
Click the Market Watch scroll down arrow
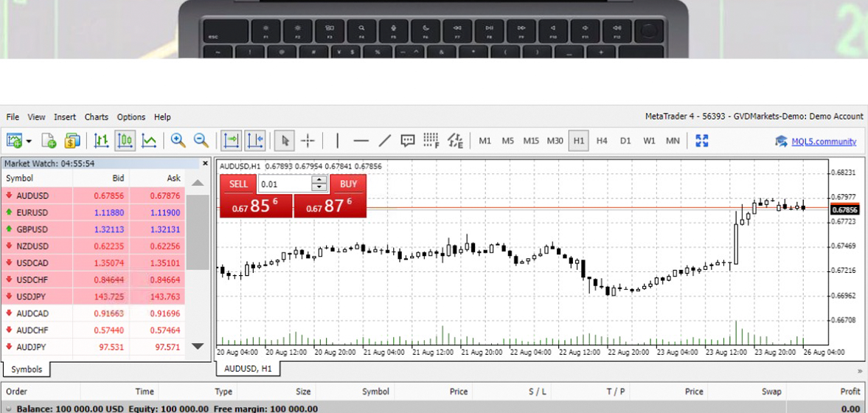click(198, 347)
